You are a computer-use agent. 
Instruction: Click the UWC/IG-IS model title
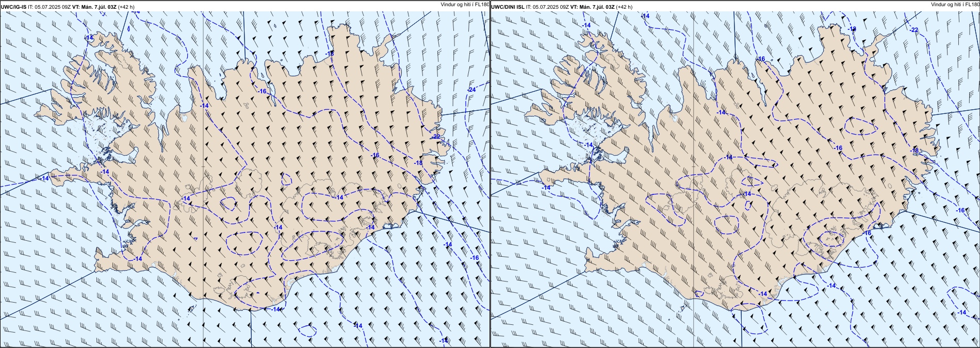click(14, 7)
